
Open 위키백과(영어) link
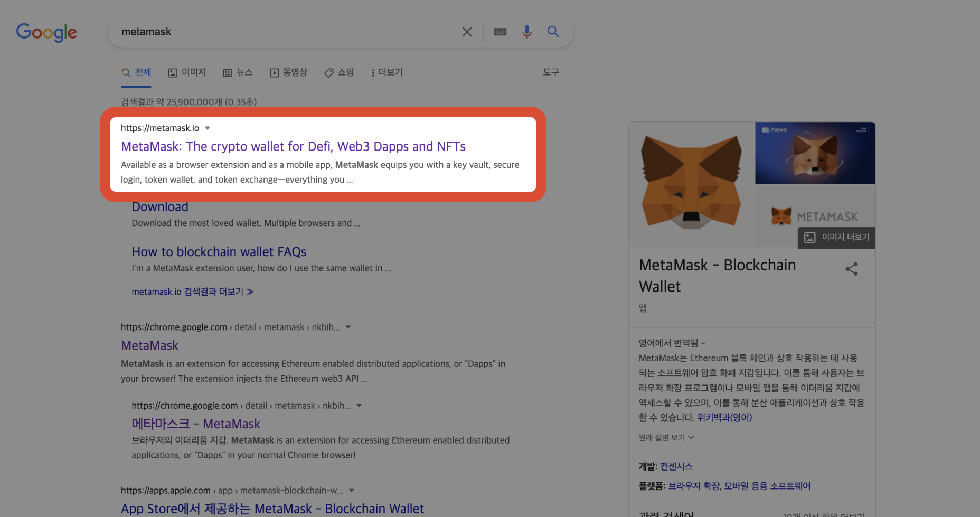(724, 418)
